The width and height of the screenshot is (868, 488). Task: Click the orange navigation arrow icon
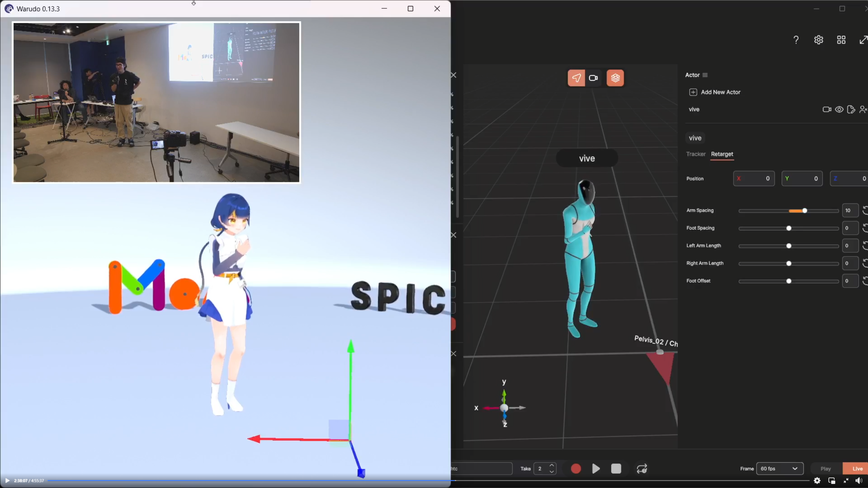click(576, 78)
